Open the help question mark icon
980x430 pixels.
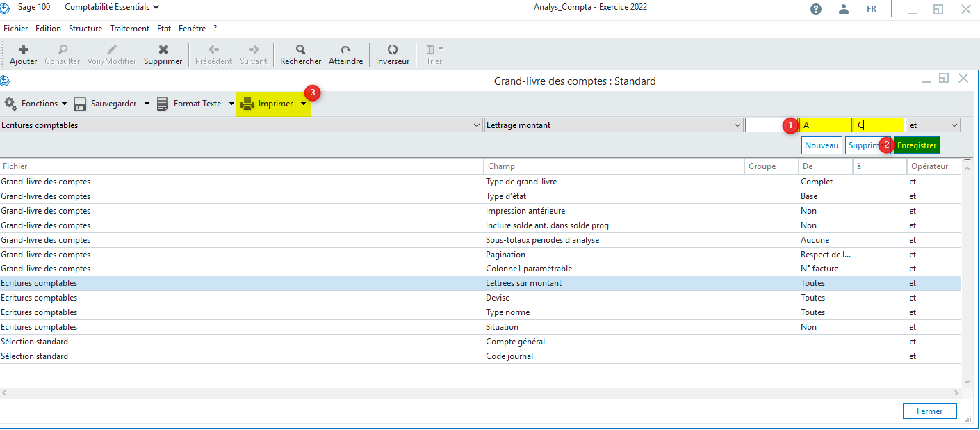816,9
